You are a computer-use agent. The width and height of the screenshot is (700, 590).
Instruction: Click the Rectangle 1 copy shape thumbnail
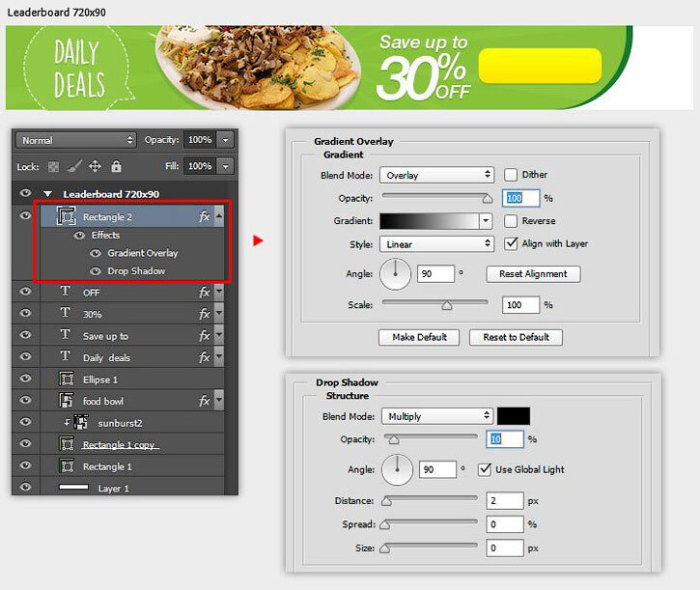click(x=67, y=444)
